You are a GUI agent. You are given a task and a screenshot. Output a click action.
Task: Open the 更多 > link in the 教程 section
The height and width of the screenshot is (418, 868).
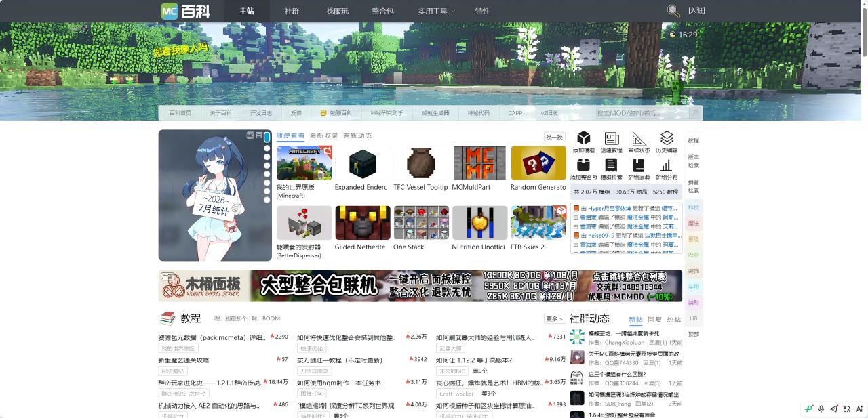coord(555,318)
